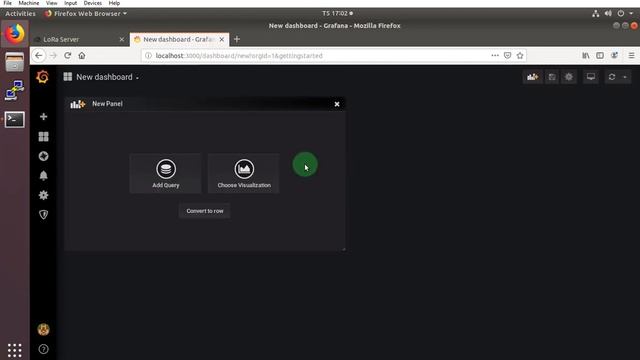Open the refresh interval dropdown arrow

[625, 77]
